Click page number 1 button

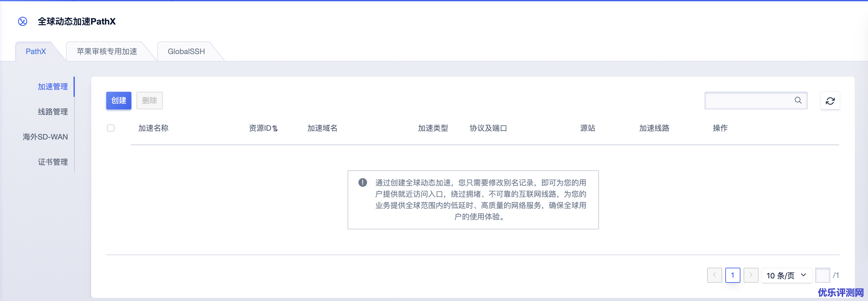point(733,275)
